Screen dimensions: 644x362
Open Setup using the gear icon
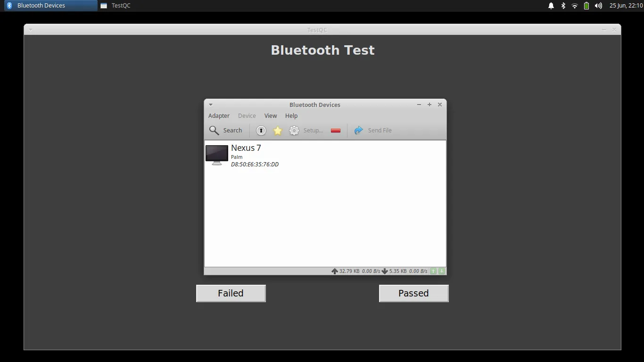tap(294, 130)
